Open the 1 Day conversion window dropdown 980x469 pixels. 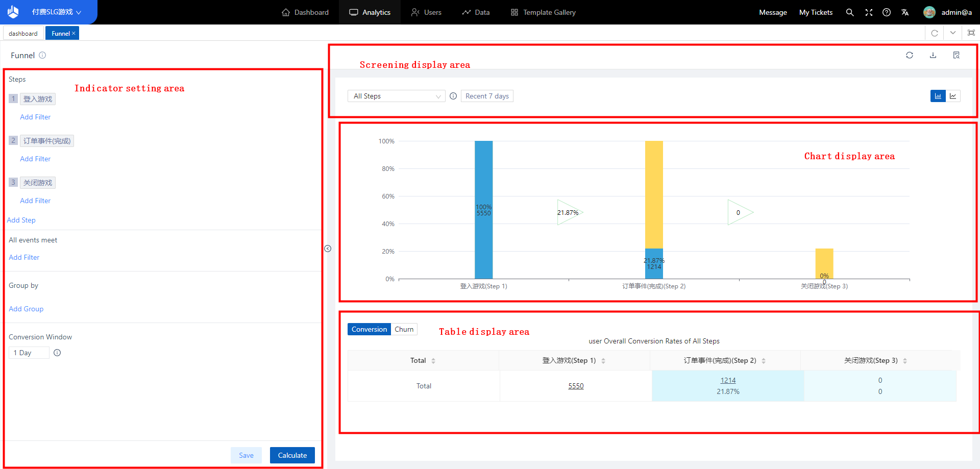(x=29, y=353)
